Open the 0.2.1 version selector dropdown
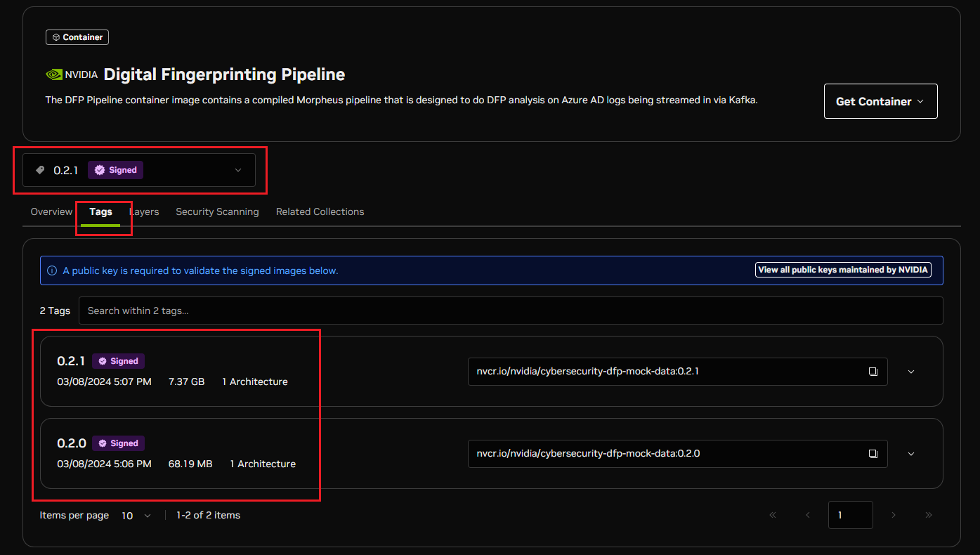The image size is (980, 555). click(x=139, y=170)
